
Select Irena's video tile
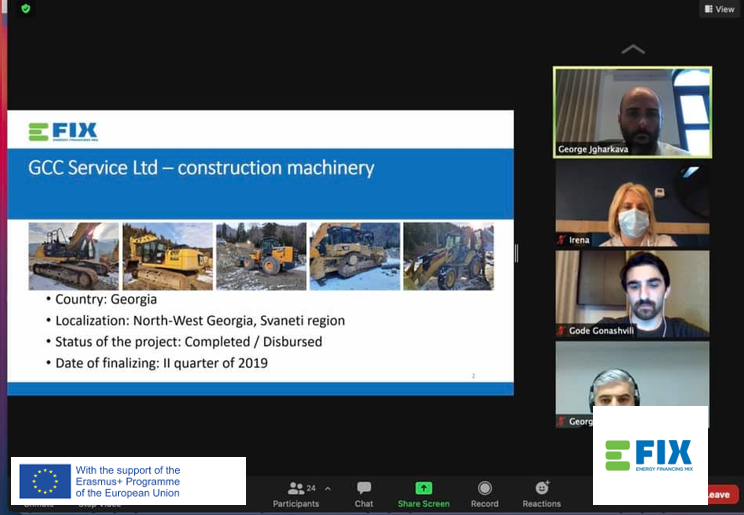[x=632, y=204]
